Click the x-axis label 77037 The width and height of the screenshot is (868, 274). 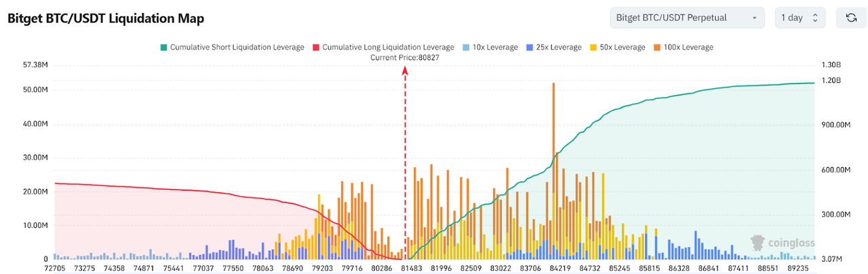coord(203,269)
